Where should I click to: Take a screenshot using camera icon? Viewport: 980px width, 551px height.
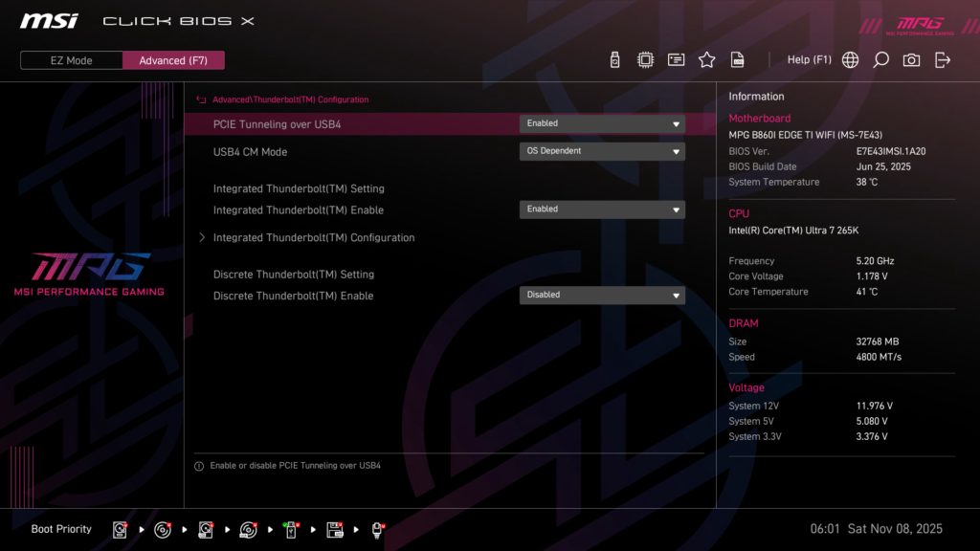pyautogui.click(x=911, y=59)
